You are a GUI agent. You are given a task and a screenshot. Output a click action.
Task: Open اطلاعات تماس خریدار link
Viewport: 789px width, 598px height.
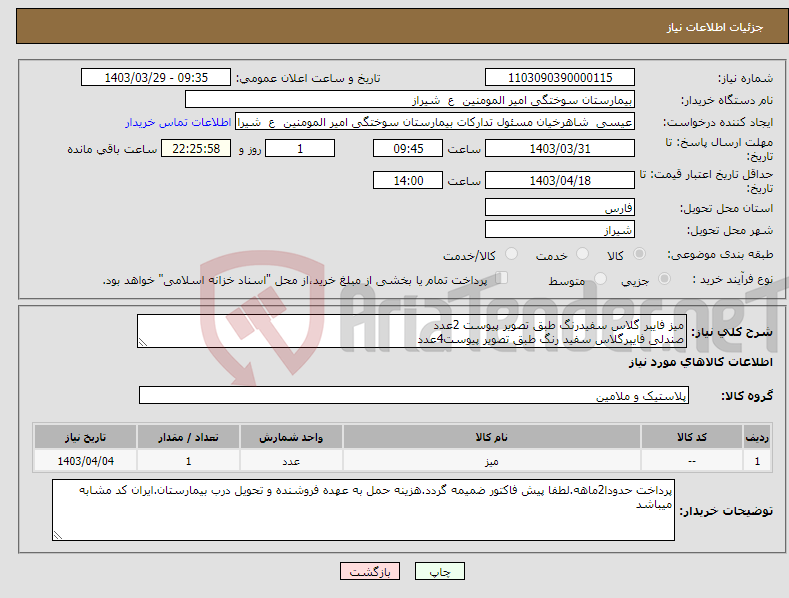click(x=178, y=122)
